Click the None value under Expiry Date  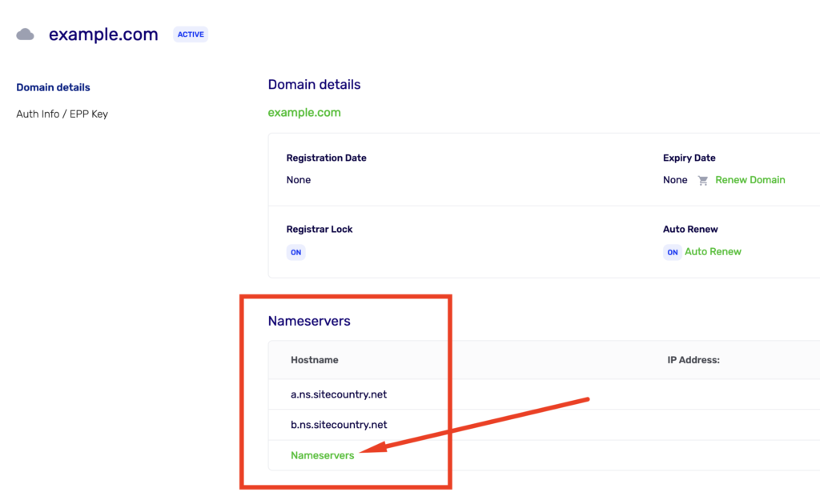point(675,180)
